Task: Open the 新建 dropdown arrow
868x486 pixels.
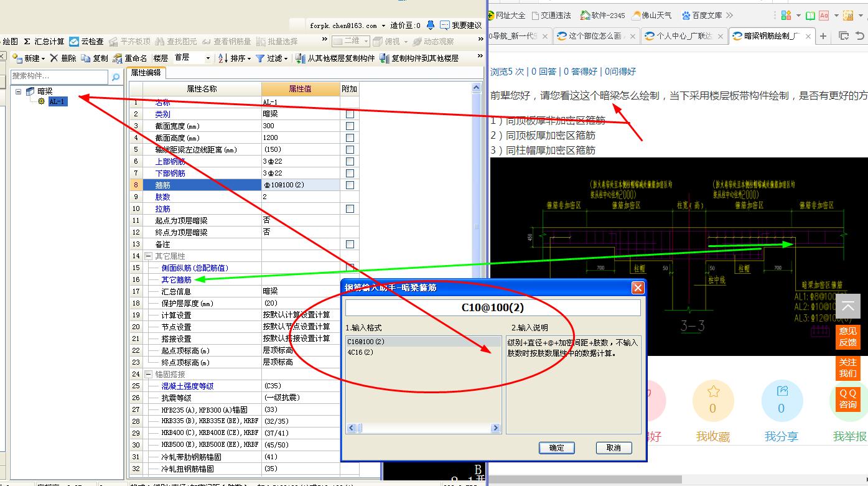Action: pos(43,58)
